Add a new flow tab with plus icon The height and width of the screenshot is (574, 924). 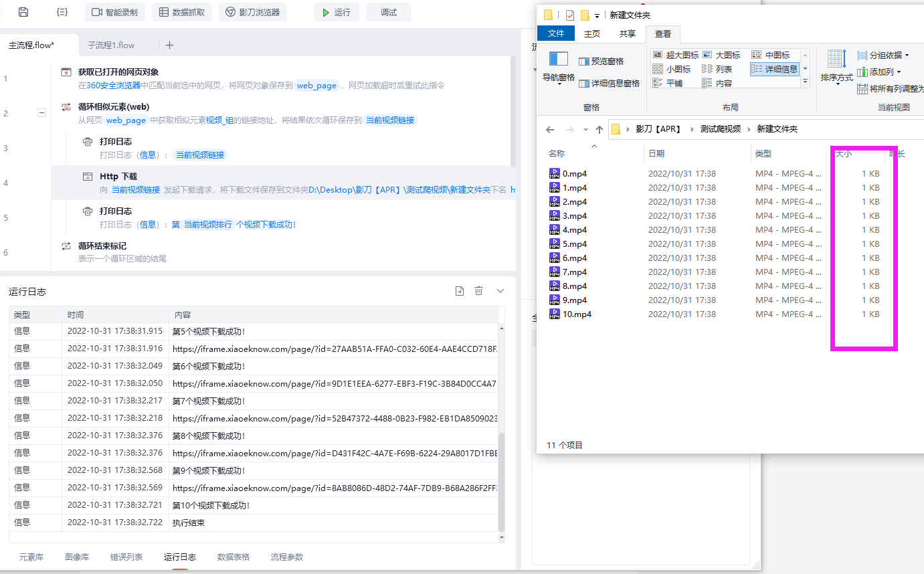point(169,45)
